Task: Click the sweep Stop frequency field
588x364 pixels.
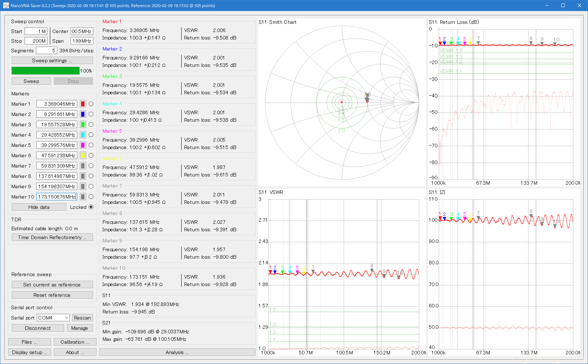Action: pyautogui.click(x=36, y=41)
